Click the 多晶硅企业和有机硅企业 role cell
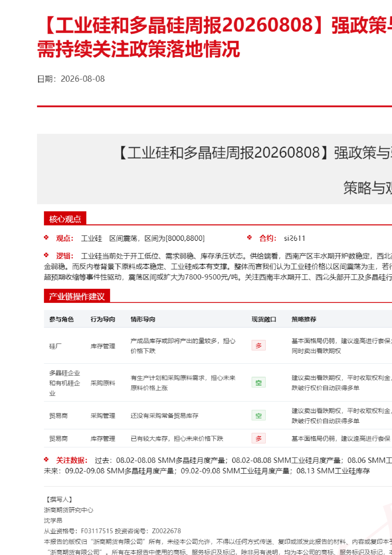The image size is (392, 555). 65,383
